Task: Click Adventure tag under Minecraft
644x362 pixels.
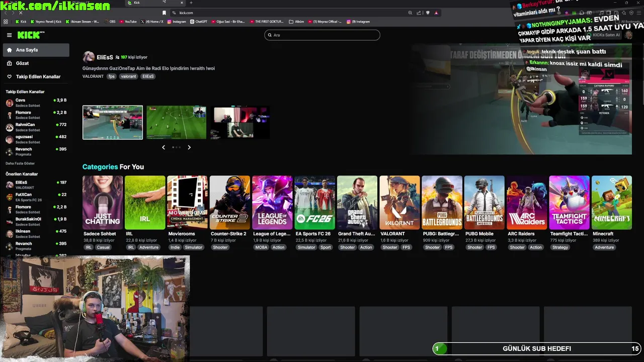Action: (x=604, y=247)
